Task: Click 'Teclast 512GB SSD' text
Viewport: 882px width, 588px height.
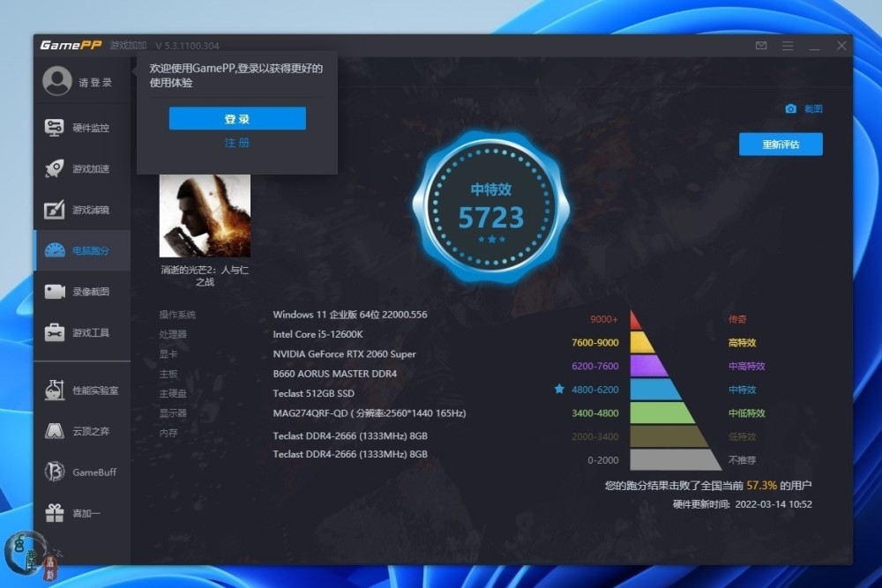Action: point(313,393)
